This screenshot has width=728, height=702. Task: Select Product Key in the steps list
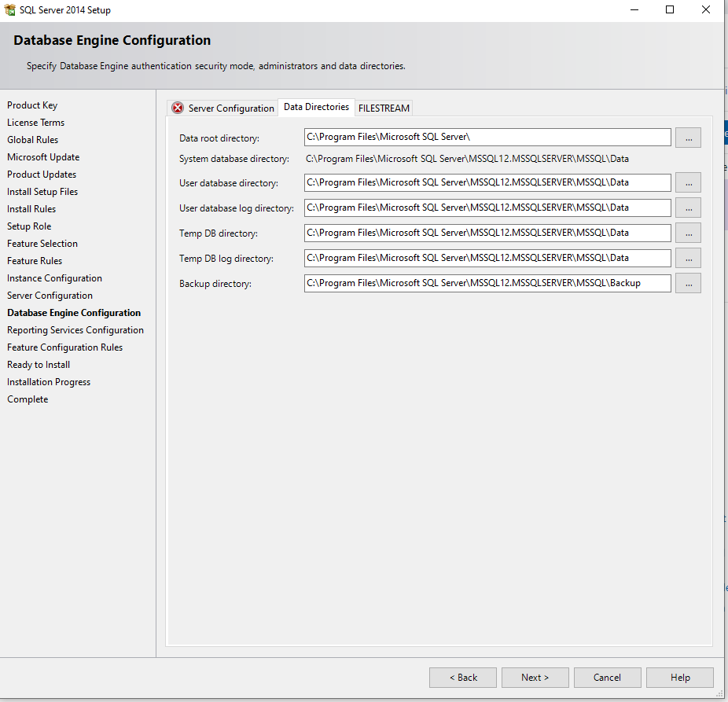(32, 105)
